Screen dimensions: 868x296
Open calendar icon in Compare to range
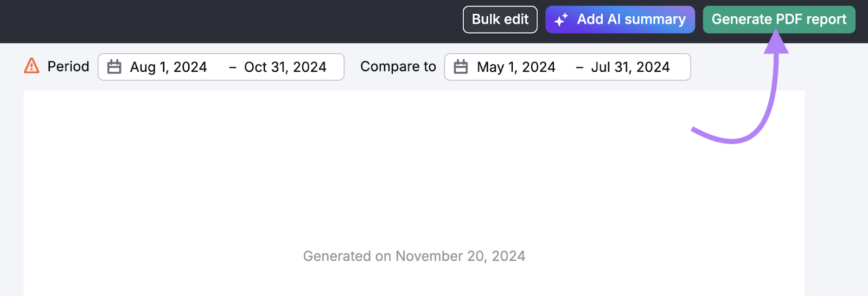(x=461, y=67)
